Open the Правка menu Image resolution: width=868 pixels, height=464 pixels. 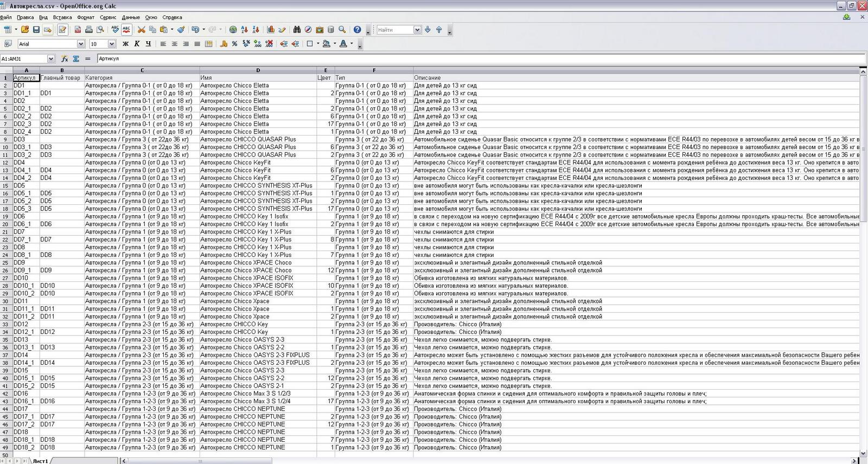[25, 17]
